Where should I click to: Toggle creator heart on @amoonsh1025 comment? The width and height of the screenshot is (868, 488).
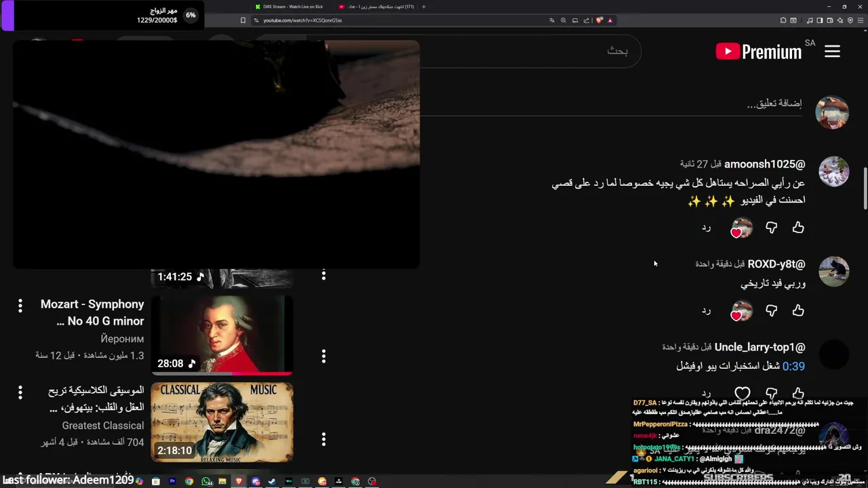(x=741, y=228)
